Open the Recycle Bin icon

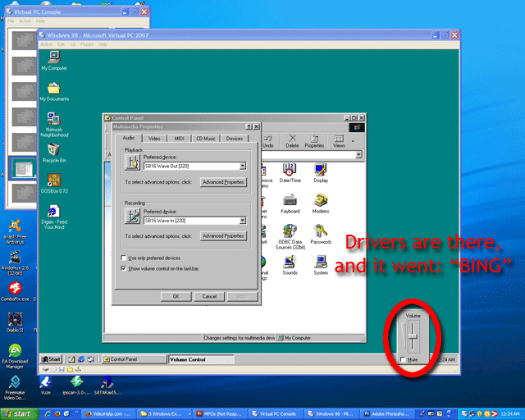[x=54, y=153]
